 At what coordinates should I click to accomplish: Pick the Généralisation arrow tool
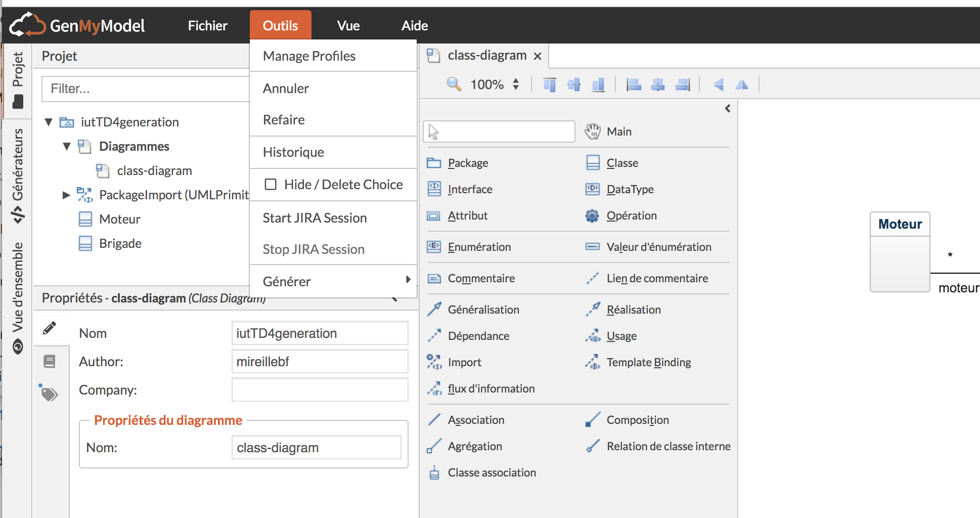point(434,310)
